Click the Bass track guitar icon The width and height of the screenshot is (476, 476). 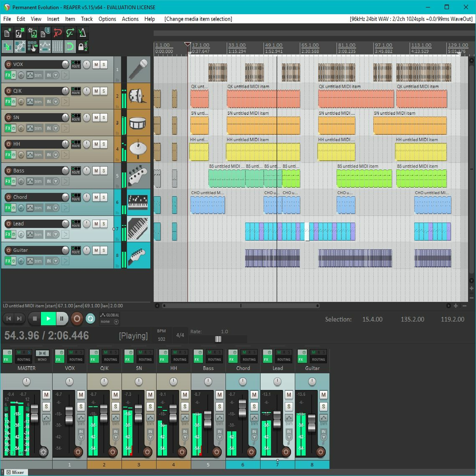[x=139, y=176]
